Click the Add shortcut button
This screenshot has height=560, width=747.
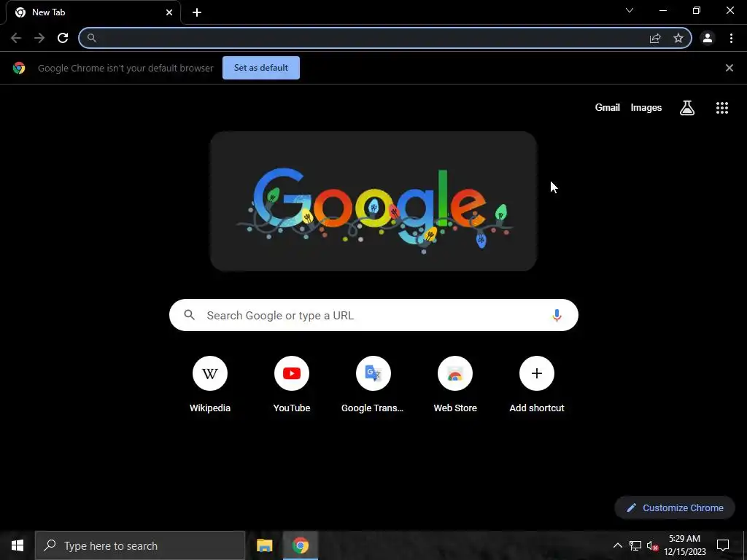[x=536, y=385]
